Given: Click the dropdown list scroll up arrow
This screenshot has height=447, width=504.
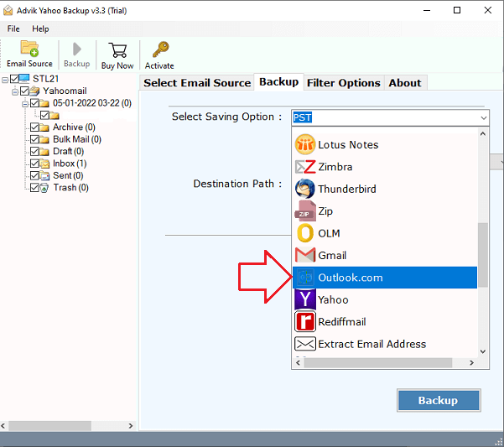Looking at the screenshot, I should coord(483,134).
